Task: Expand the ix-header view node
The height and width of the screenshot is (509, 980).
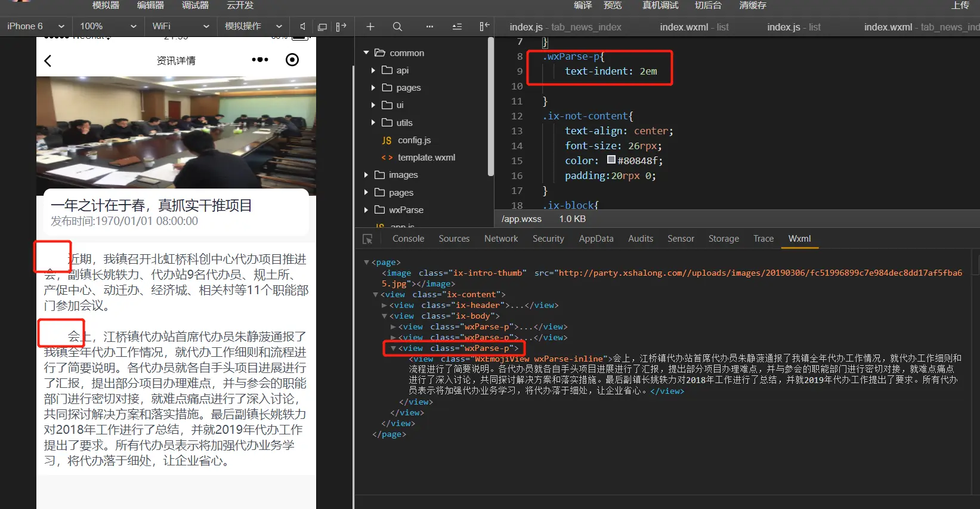Action: pyautogui.click(x=384, y=306)
